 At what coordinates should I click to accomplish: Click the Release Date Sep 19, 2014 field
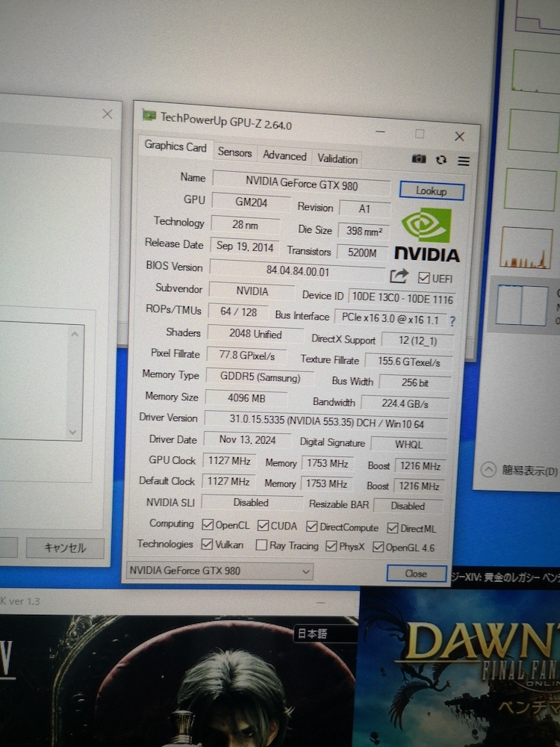pyautogui.click(x=245, y=247)
